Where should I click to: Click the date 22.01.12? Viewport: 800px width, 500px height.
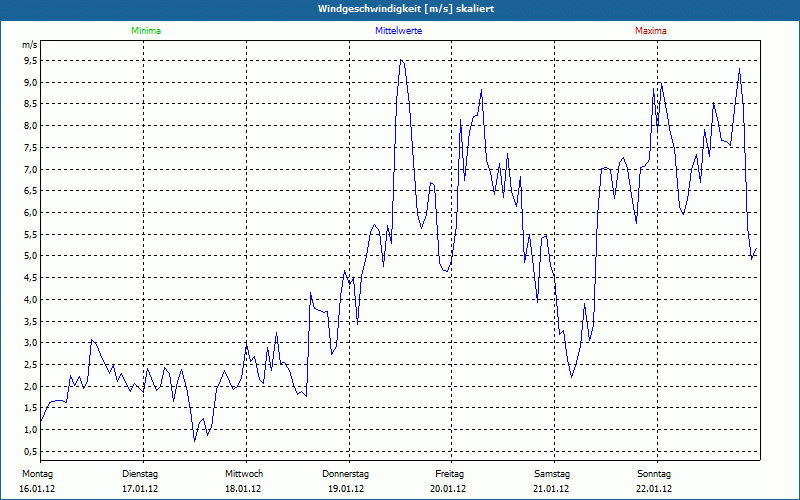pos(654,489)
